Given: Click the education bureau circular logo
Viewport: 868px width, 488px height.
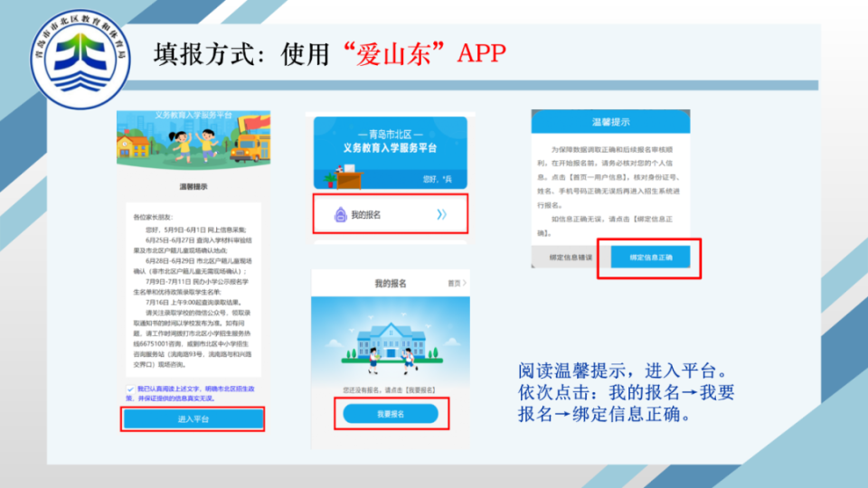Looking at the screenshot, I should coord(80,60).
